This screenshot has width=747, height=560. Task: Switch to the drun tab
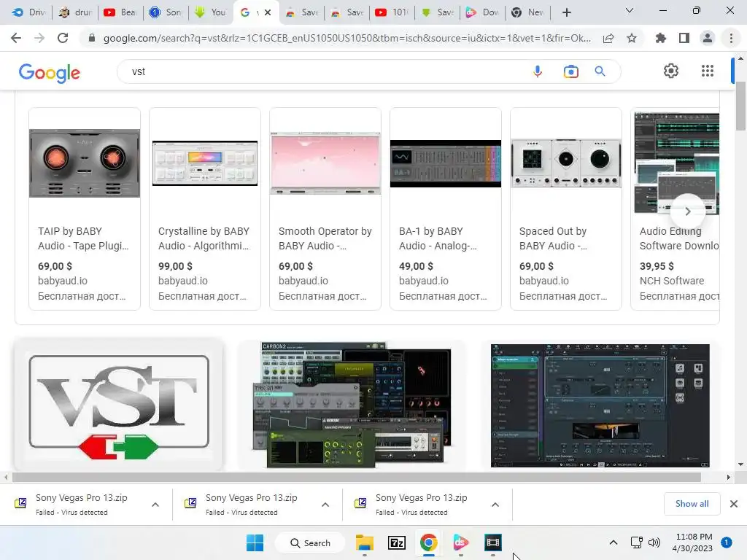[x=75, y=12]
